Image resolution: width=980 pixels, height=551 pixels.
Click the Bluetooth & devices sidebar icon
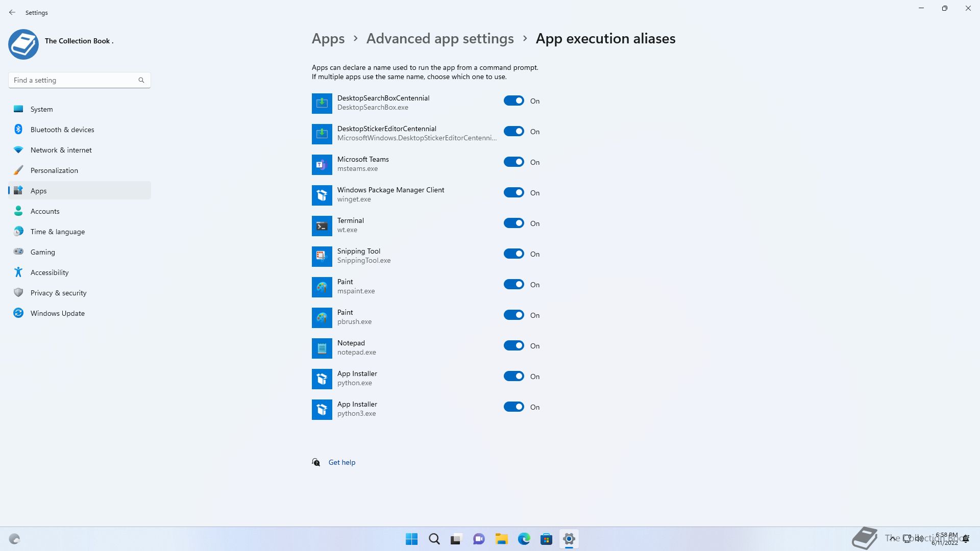[x=18, y=130]
